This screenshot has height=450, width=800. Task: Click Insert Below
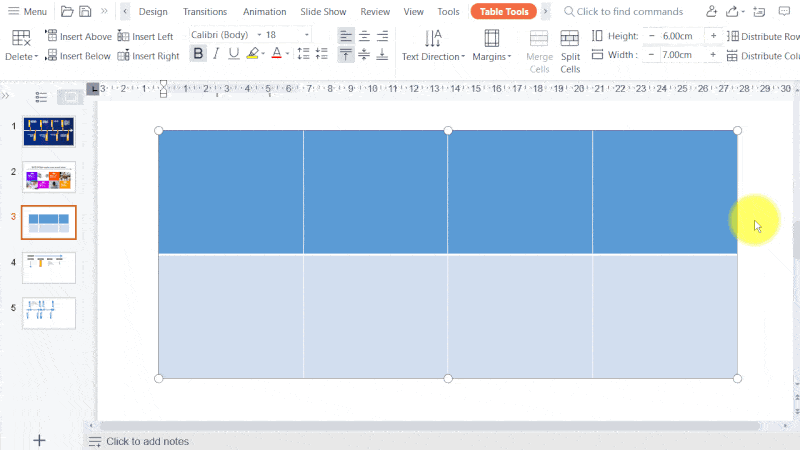[x=78, y=56]
